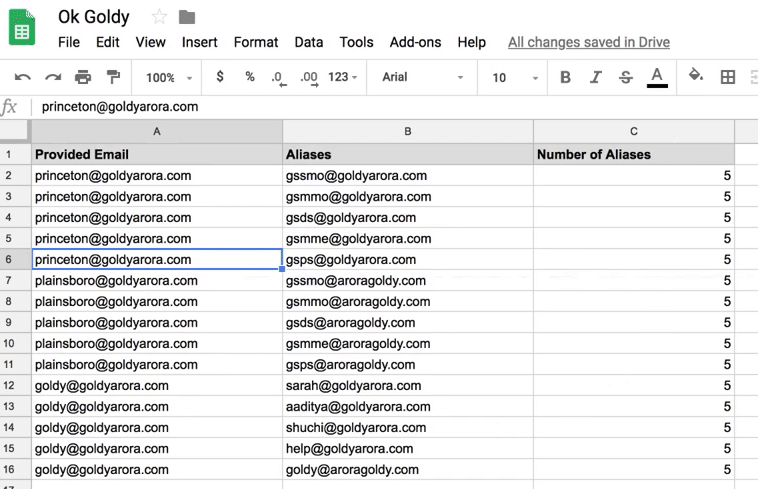Open the View menu

pos(150,43)
